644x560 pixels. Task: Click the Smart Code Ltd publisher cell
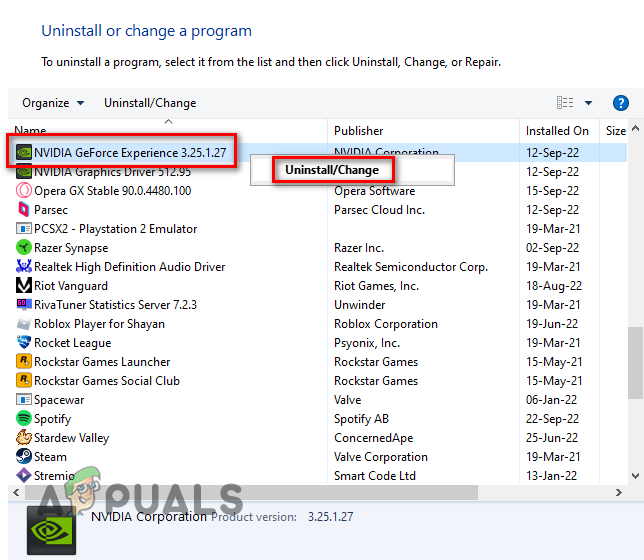click(375, 475)
